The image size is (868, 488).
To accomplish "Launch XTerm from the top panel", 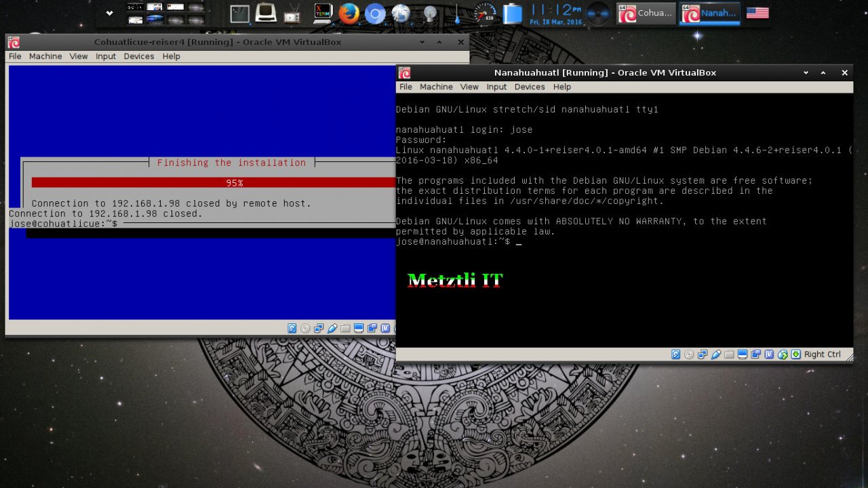I will [323, 13].
